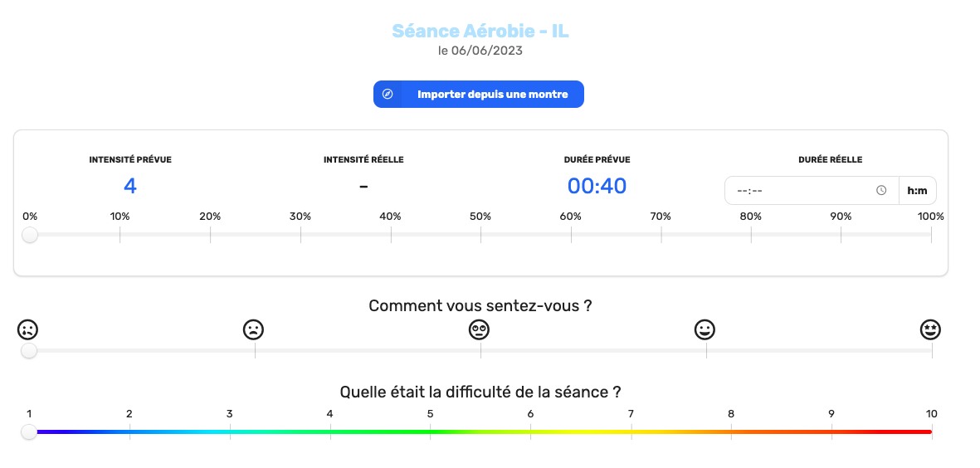Set the difficulty slider to level 5
980x468 pixels.
pos(430,431)
